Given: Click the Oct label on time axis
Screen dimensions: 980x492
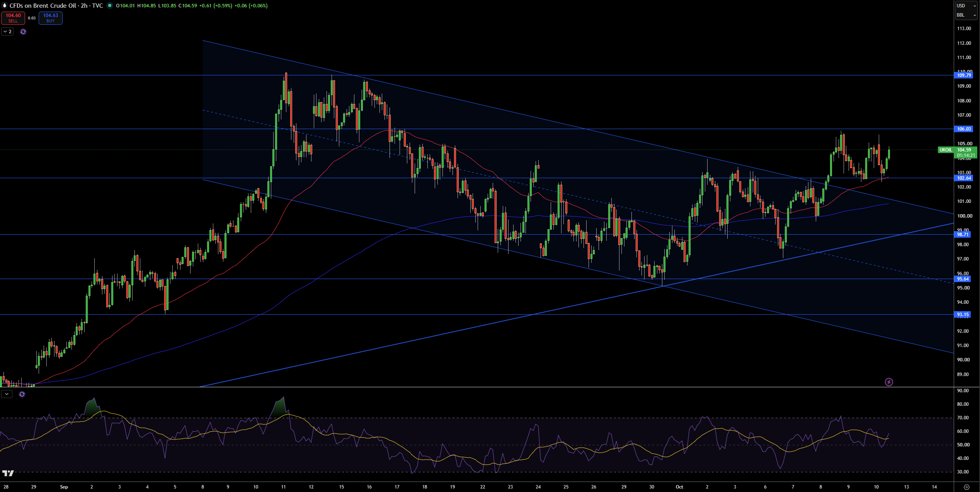Looking at the screenshot, I should pos(679,487).
